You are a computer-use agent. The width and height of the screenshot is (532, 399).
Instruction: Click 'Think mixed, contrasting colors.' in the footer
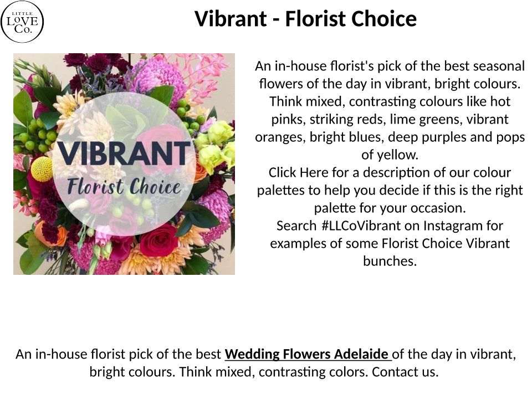point(273,371)
